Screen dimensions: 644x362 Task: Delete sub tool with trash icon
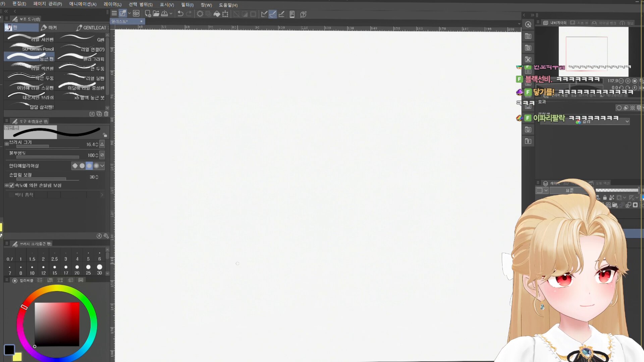click(106, 114)
